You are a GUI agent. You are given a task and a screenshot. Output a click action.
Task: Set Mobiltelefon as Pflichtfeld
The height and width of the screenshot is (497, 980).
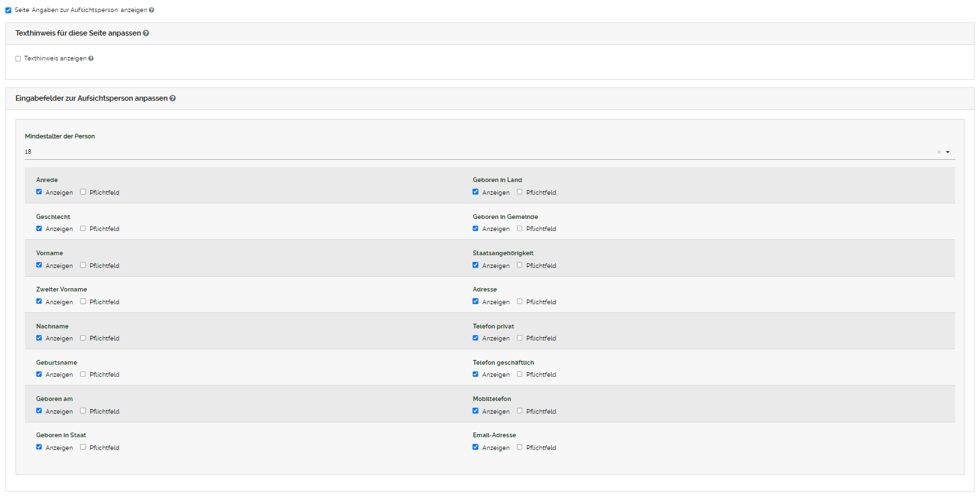[520, 411]
